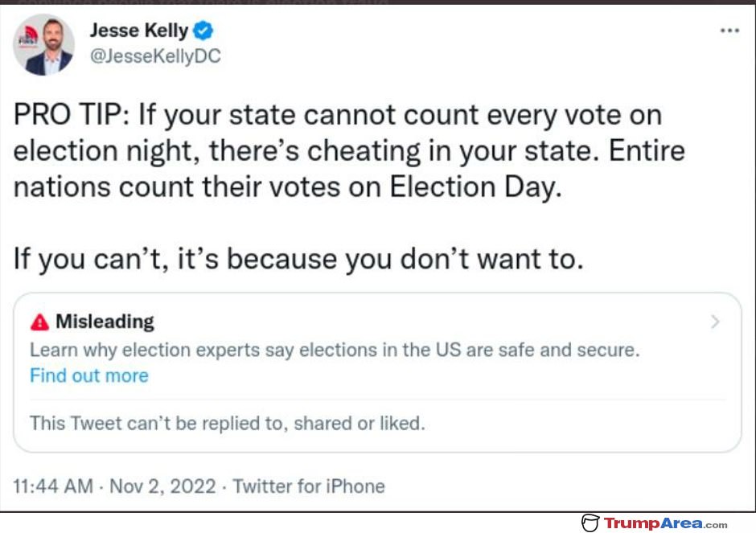Click the Misleading notice card
The image size is (756, 533).
coord(377,372)
